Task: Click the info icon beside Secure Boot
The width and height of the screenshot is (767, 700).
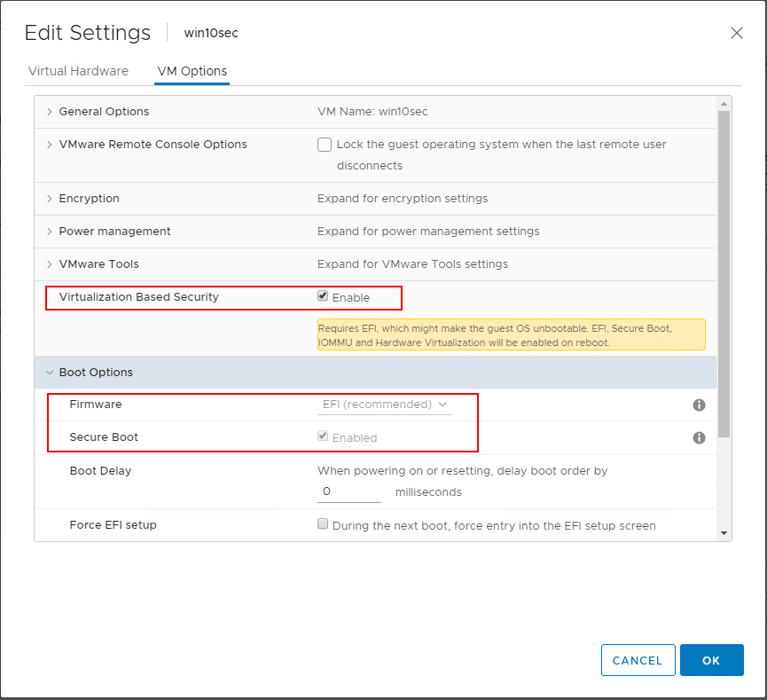Action: (699, 437)
